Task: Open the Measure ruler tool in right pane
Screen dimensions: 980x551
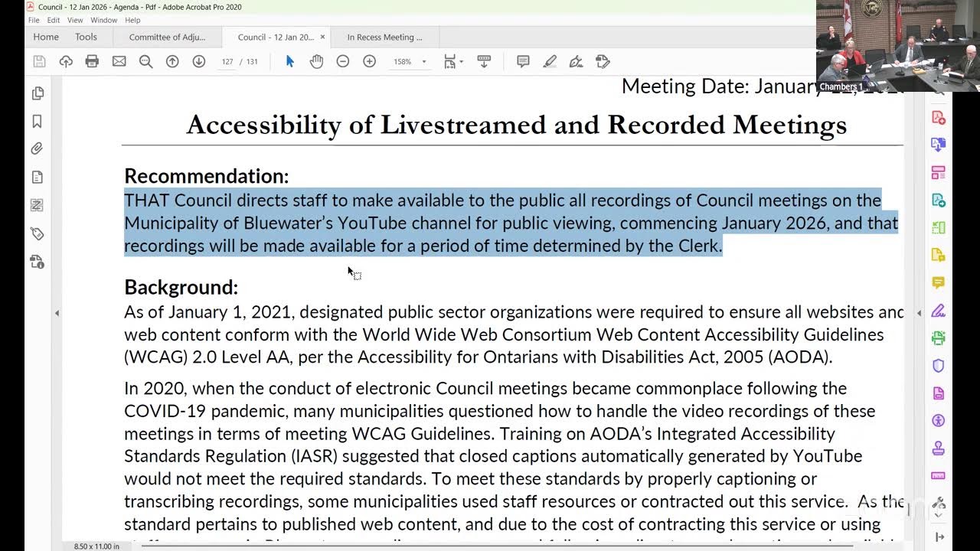Action: [939, 475]
